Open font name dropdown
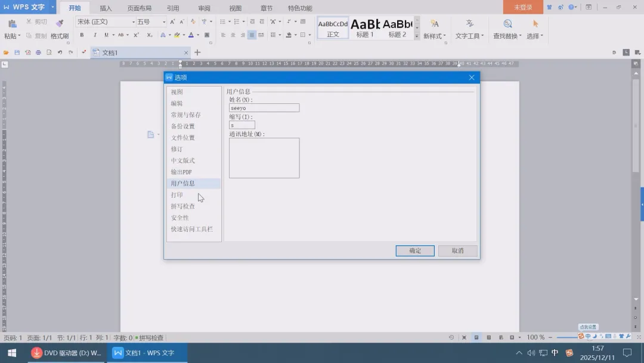 pos(134,21)
